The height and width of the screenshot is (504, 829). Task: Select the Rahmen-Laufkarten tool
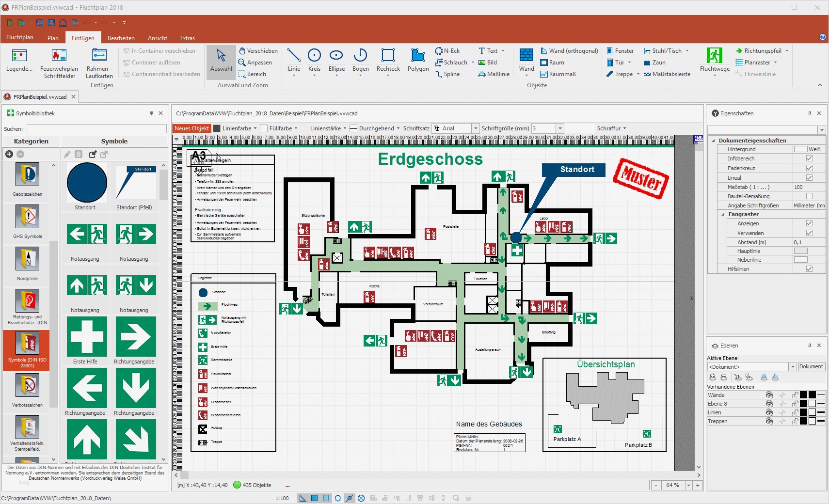(x=99, y=63)
